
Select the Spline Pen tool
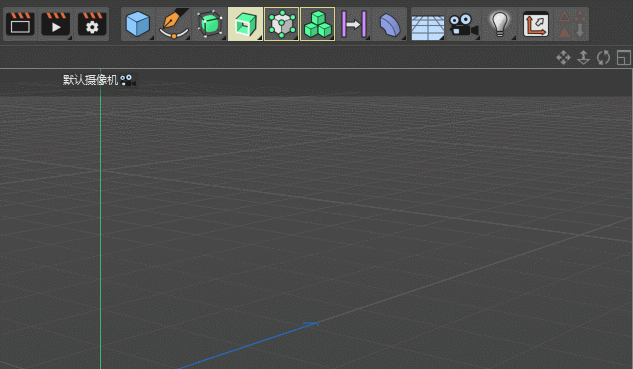[x=174, y=24]
